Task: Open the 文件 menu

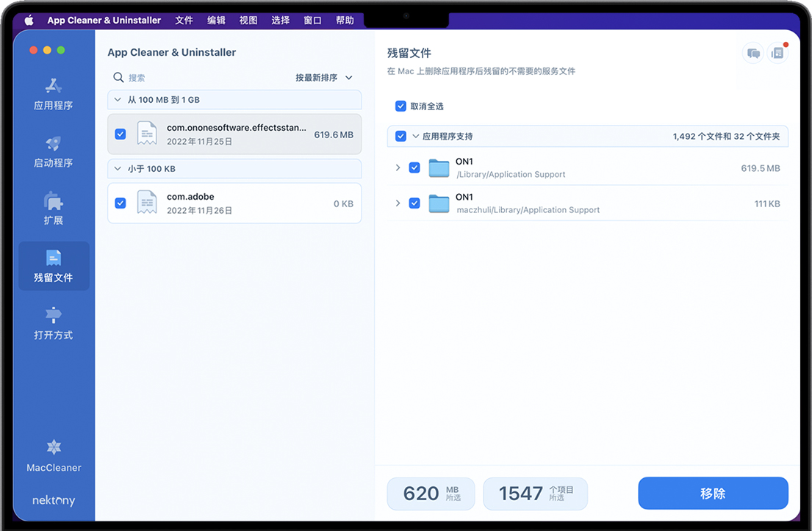Action: [184, 21]
